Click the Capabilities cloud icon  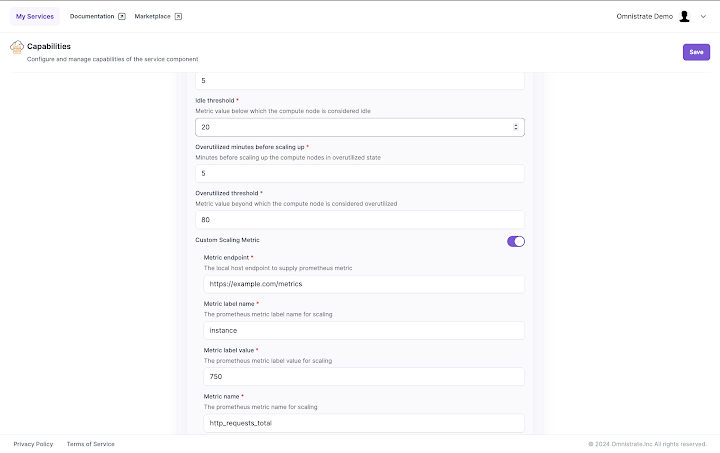point(17,47)
